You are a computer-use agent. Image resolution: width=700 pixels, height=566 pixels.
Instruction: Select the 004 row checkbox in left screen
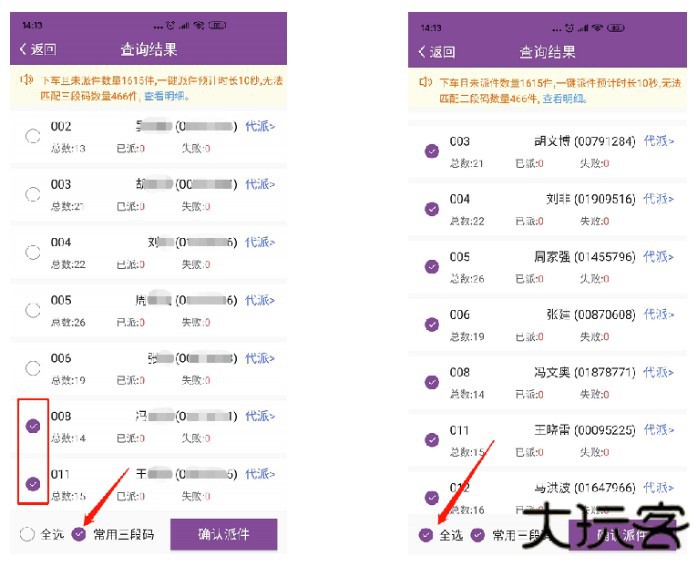(33, 252)
